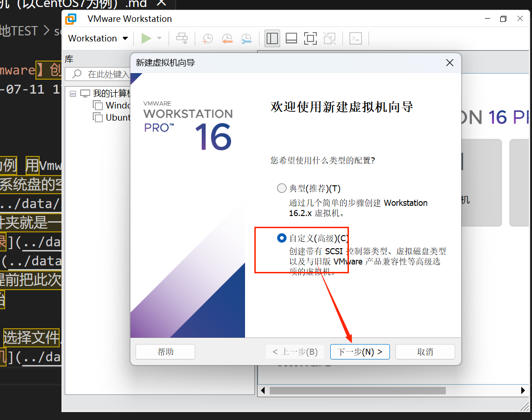This screenshot has height=420, width=532.
Task: Click the search magnifier icon in library
Action: pos(77,74)
